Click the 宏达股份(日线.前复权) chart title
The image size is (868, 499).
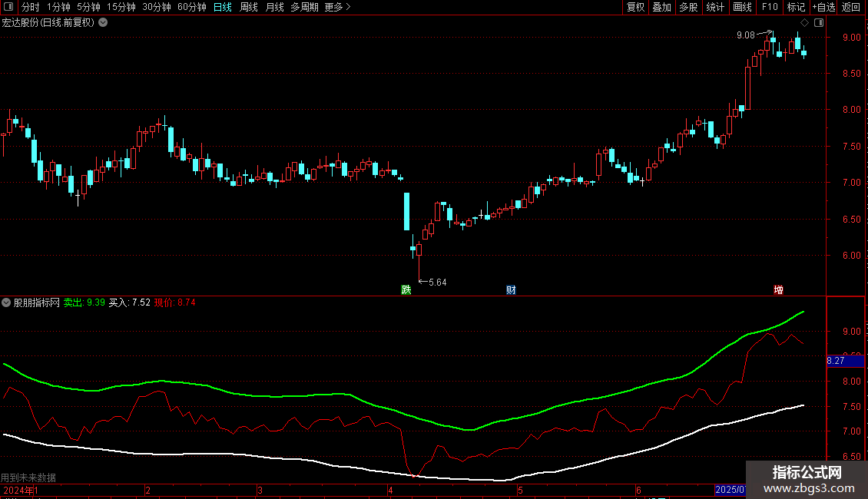(48, 23)
